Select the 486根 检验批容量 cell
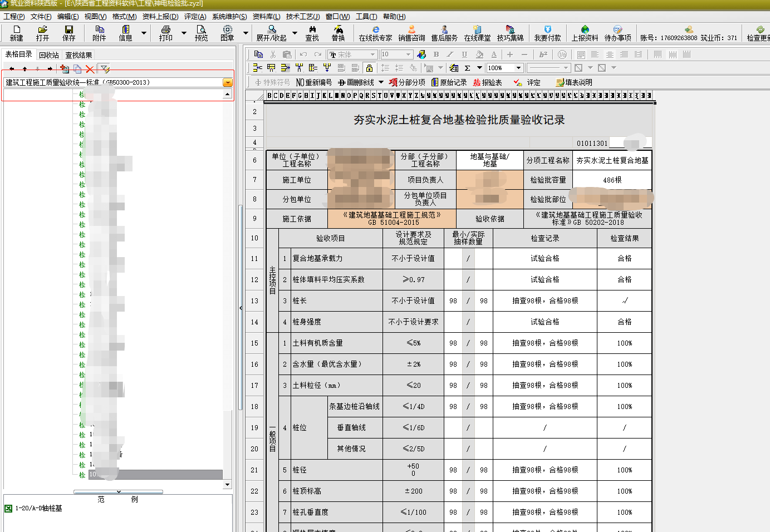This screenshot has width=770, height=532. tap(612, 180)
